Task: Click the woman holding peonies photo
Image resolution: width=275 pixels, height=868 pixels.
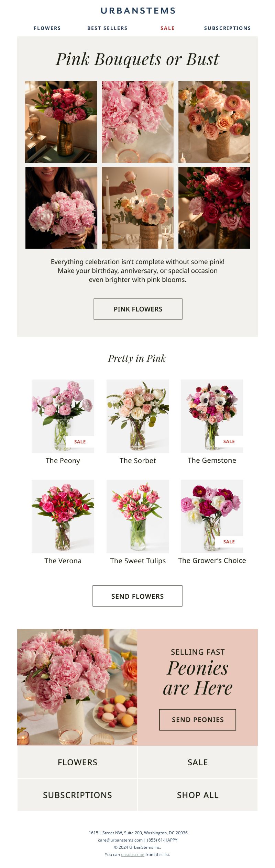Action: click(x=61, y=208)
